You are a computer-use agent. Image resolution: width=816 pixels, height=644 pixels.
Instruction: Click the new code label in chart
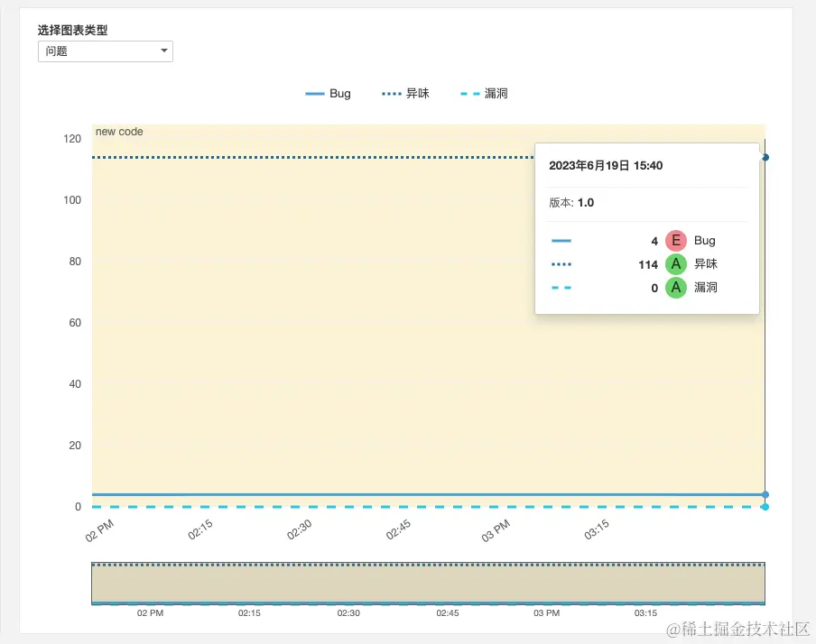pyautogui.click(x=119, y=132)
